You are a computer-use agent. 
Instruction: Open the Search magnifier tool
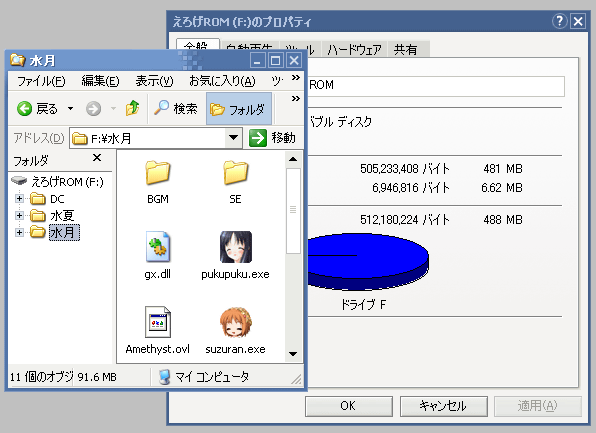click(x=162, y=108)
